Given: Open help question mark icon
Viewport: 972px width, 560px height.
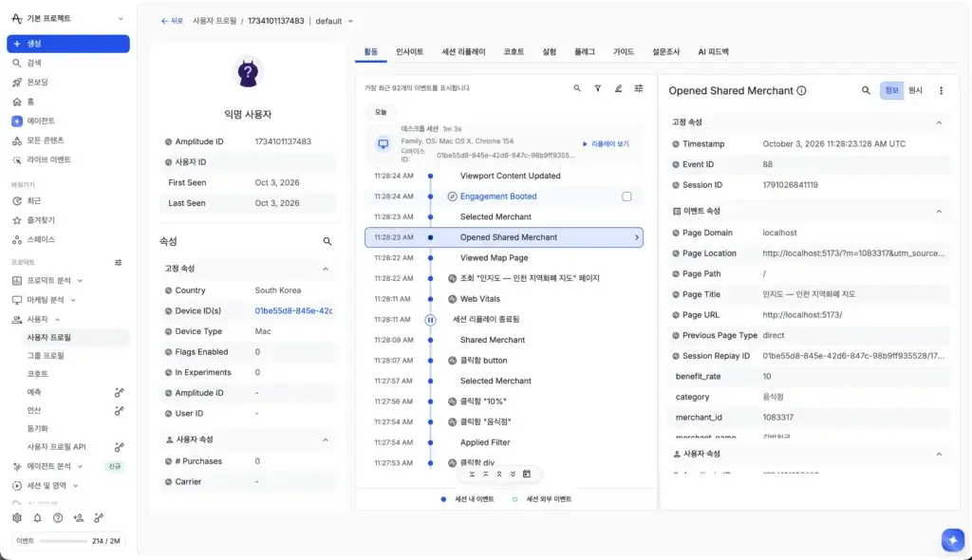Looking at the screenshot, I should tap(58, 518).
